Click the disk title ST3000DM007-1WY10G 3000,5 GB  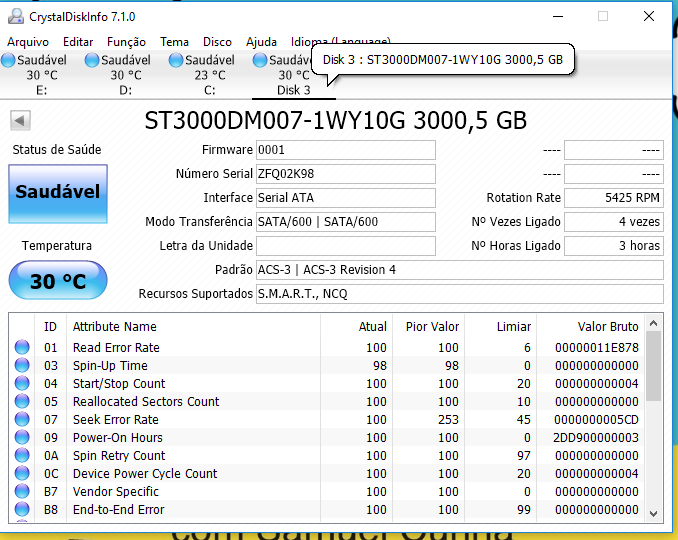335,120
